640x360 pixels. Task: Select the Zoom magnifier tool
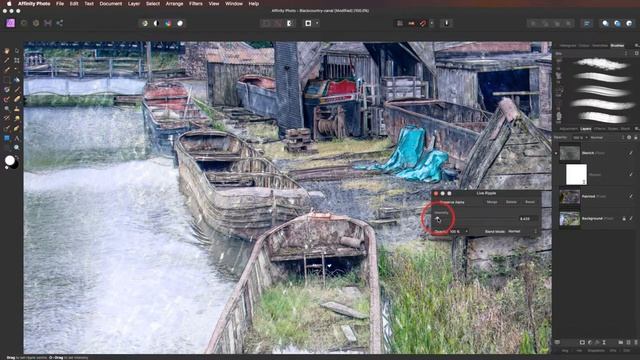click(17, 147)
